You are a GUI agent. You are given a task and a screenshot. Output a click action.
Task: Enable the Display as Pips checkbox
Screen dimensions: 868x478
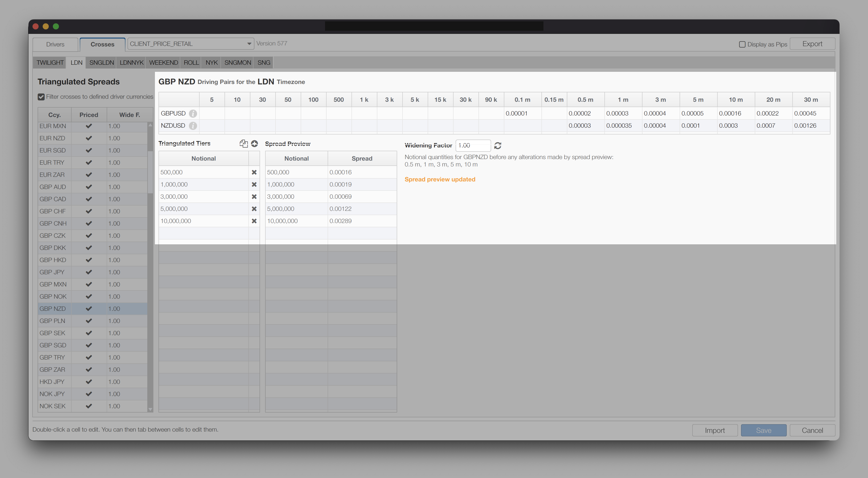(x=742, y=44)
